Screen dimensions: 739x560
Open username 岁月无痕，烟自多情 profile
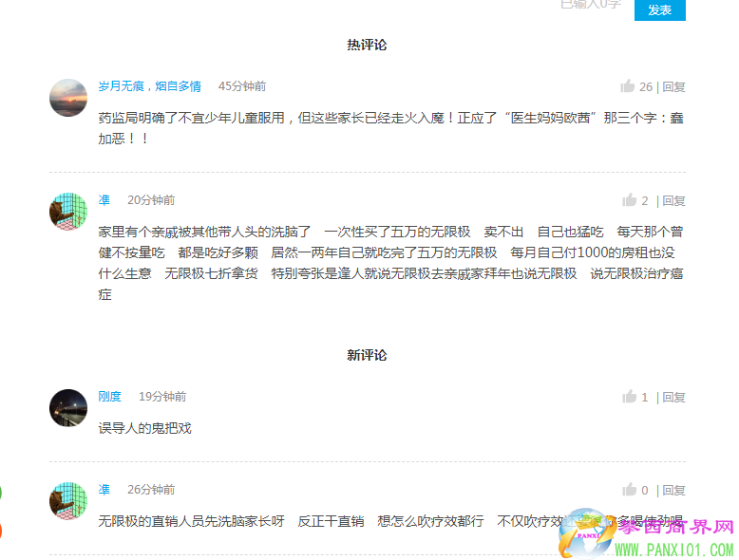149,86
